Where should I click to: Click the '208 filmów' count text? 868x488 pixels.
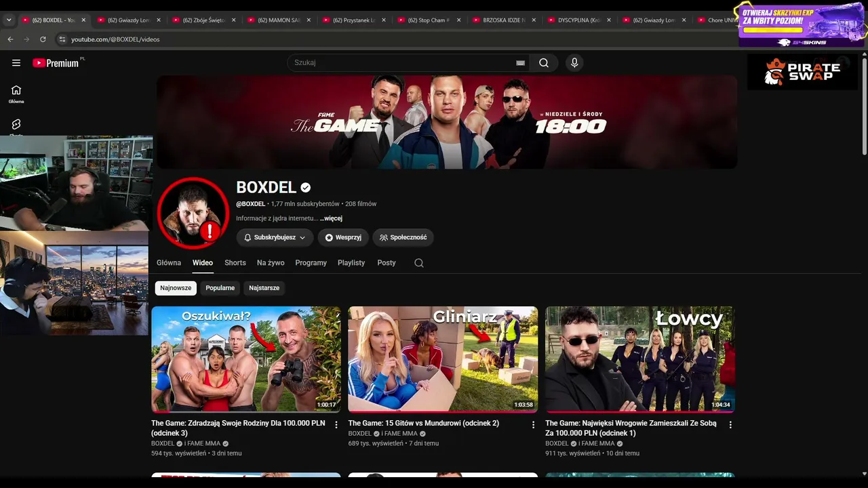[361, 204]
